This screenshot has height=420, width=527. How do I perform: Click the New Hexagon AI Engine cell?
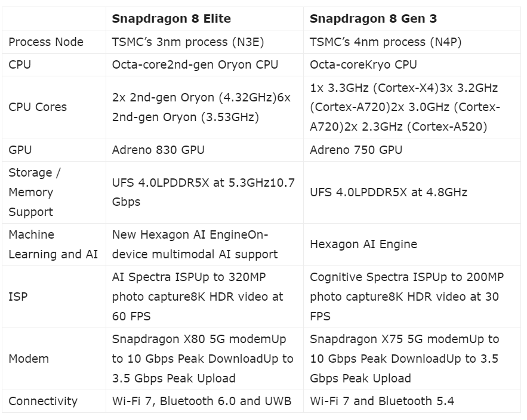[195, 244]
